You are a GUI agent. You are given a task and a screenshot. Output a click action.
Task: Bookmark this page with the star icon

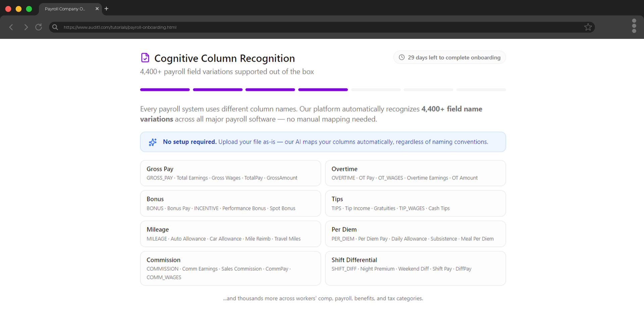point(588,27)
